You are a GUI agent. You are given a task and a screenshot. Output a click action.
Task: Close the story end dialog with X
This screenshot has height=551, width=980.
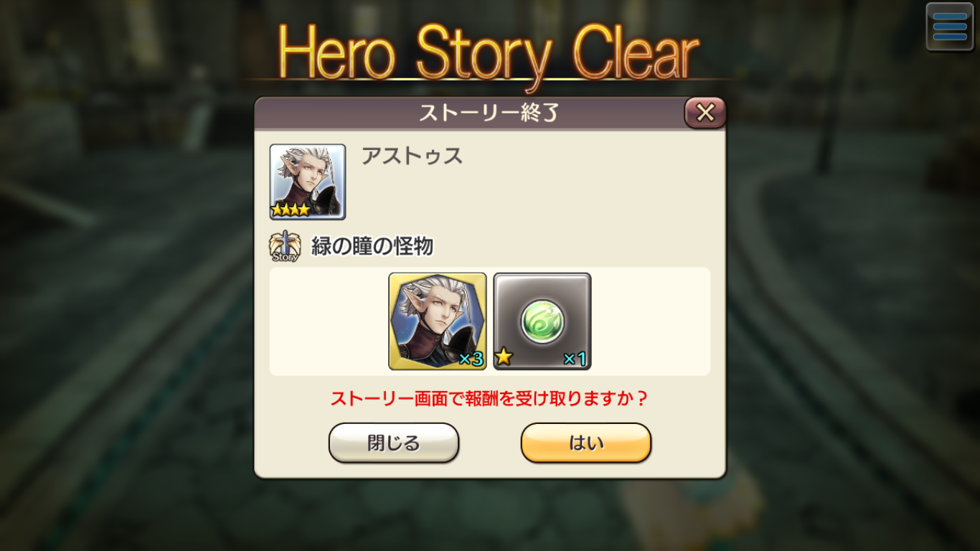pos(705,113)
